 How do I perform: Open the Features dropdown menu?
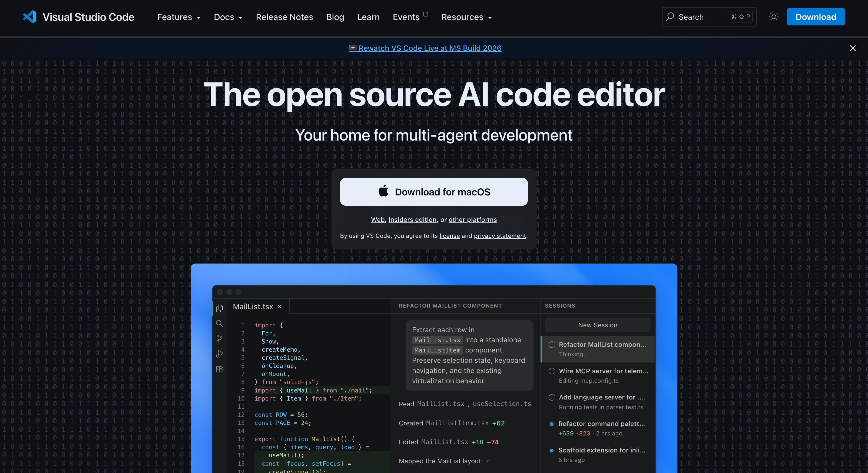pyautogui.click(x=179, y=17)
